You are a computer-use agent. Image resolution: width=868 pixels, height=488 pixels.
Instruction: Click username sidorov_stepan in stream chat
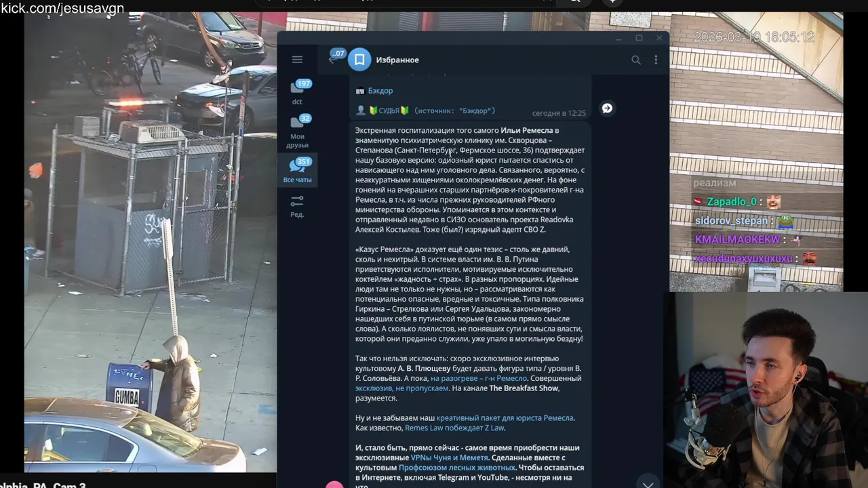click(731, 220)
